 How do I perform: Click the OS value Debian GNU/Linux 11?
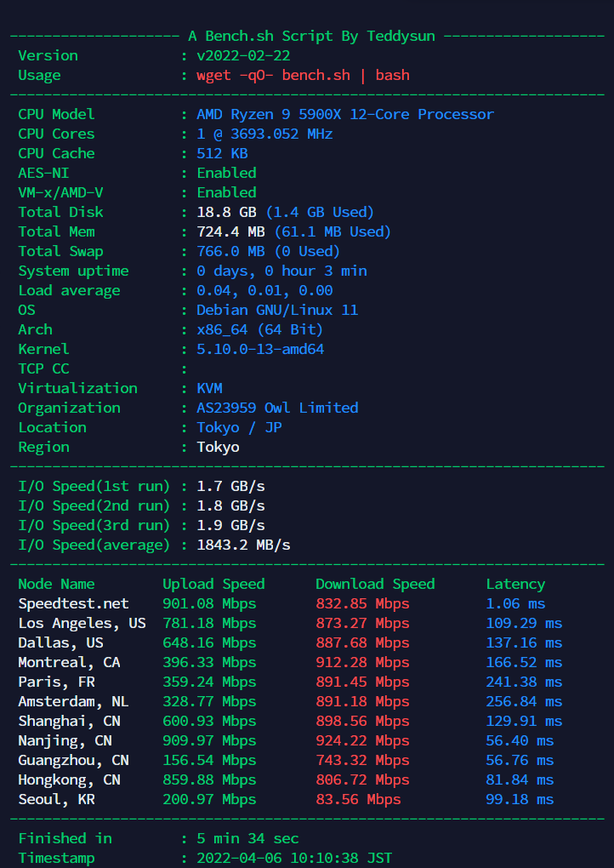coord(277,310)
